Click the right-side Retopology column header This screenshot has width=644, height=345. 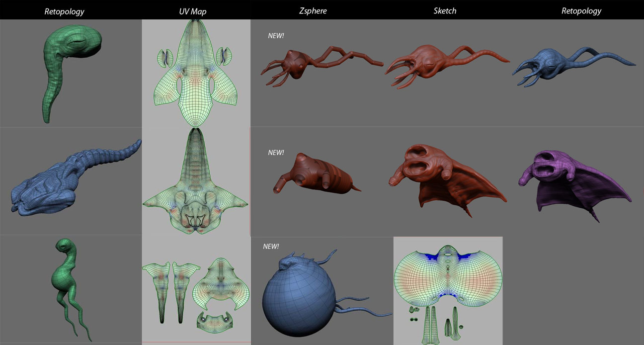click(x=581, y=11)
